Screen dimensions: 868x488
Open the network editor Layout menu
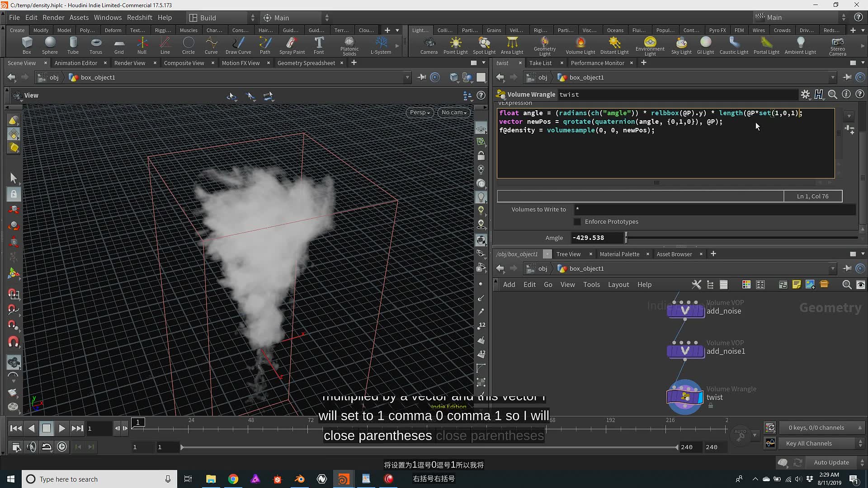pos(618,285)
